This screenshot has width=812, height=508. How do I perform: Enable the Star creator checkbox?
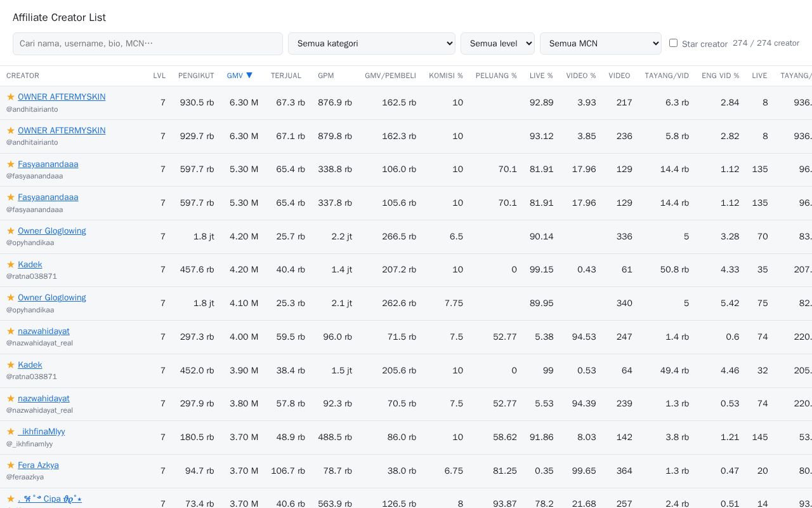(x=673, y=43)
